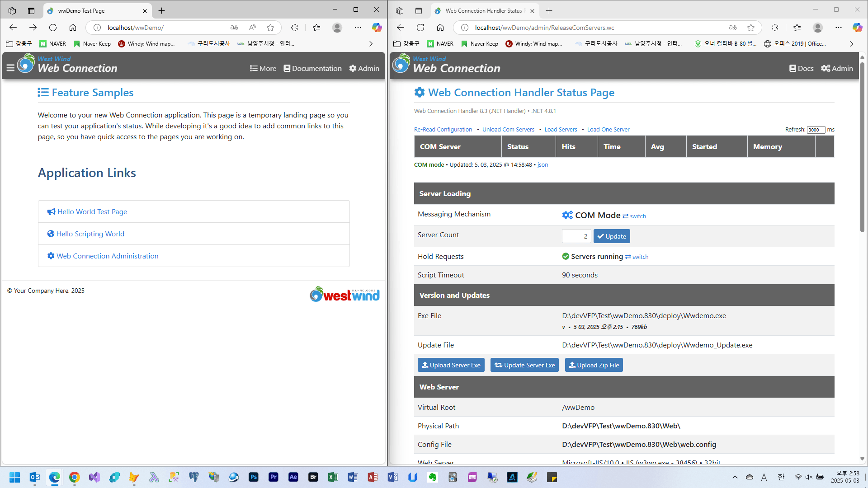Open the clock and date panel
Viewport: 868px width, 488px height.
845,477
